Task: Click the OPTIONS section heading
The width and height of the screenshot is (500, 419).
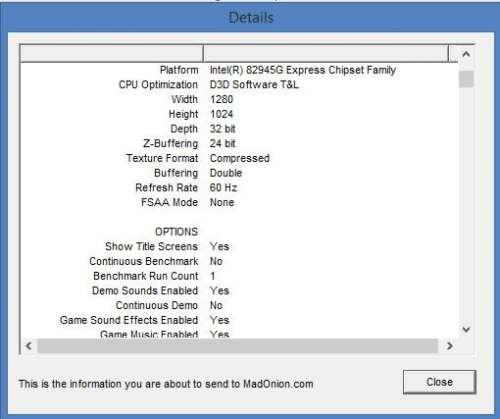Action: point(176,232)
